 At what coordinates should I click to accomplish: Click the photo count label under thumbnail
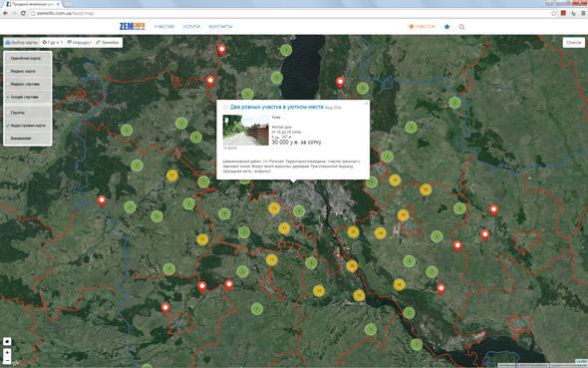230,149
